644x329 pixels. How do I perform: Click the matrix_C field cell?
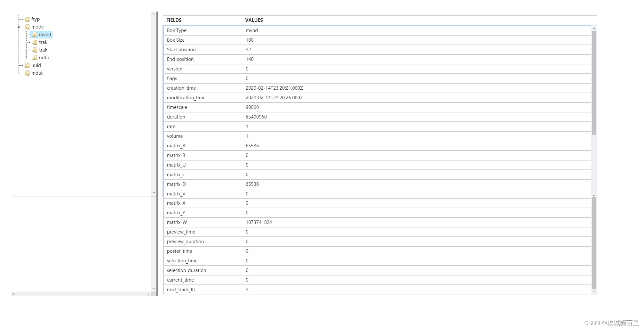point(176,175)
